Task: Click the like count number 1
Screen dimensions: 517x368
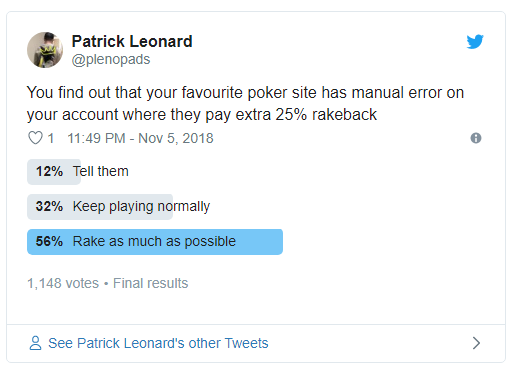Action: pos(51,138)
